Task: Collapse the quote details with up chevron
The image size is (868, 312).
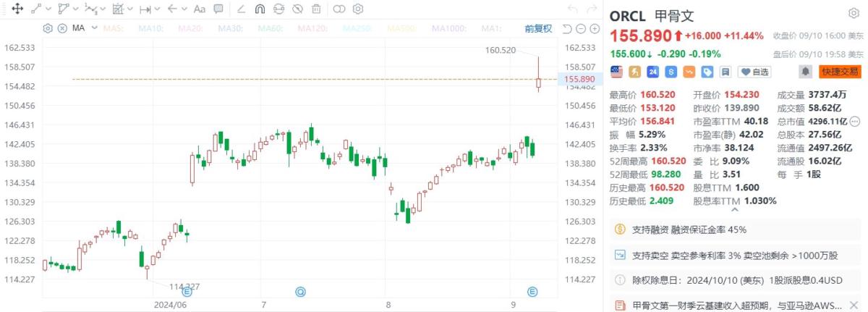Action: [736, 210]
